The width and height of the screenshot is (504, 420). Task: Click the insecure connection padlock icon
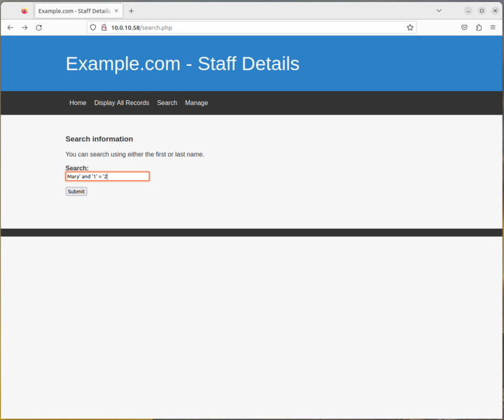[104, 27]
